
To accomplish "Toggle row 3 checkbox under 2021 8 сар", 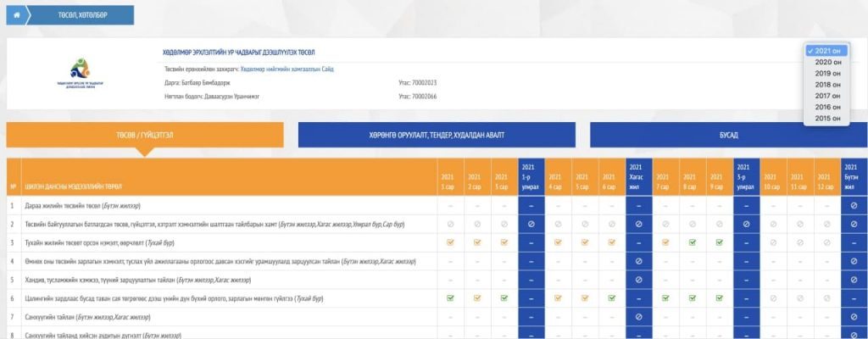I will (693, 242).
